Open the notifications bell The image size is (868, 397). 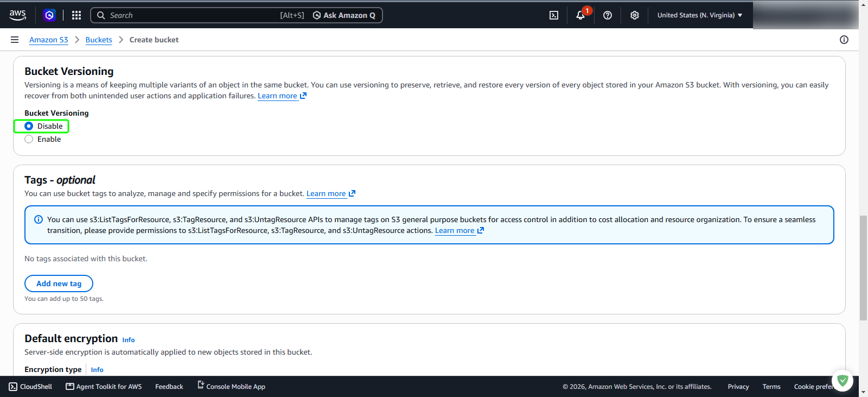[x=580, y=15]
